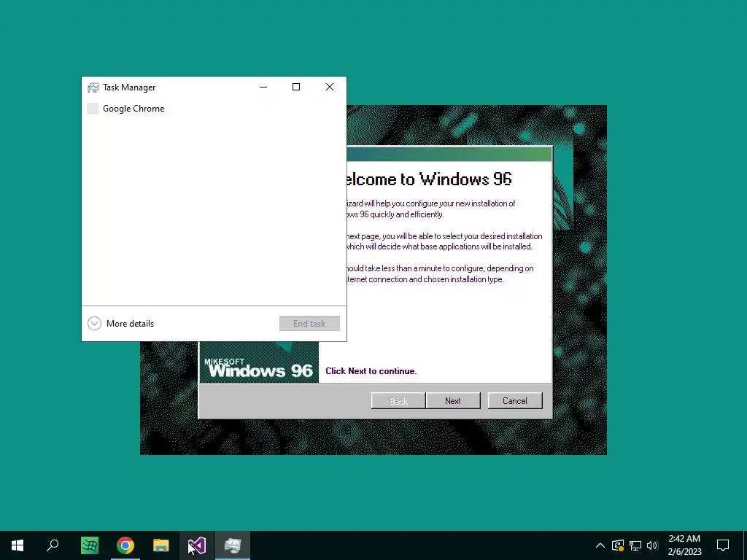Open taskbar search magnifier
Viewport: 747px width, 560px height.
53,545
